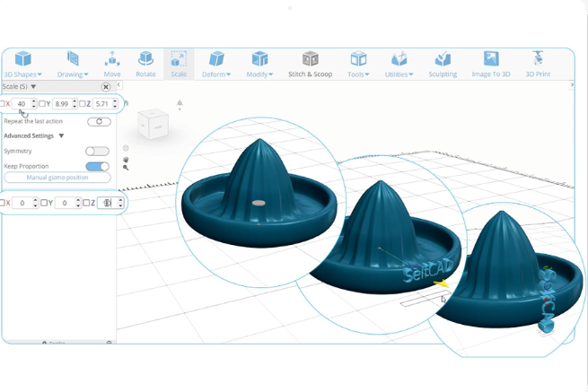Image resolution: width=588 pixels, height=392 pixels.
Task: Check the Z checkbox beside 5.71
Action: tap(83, 103)
